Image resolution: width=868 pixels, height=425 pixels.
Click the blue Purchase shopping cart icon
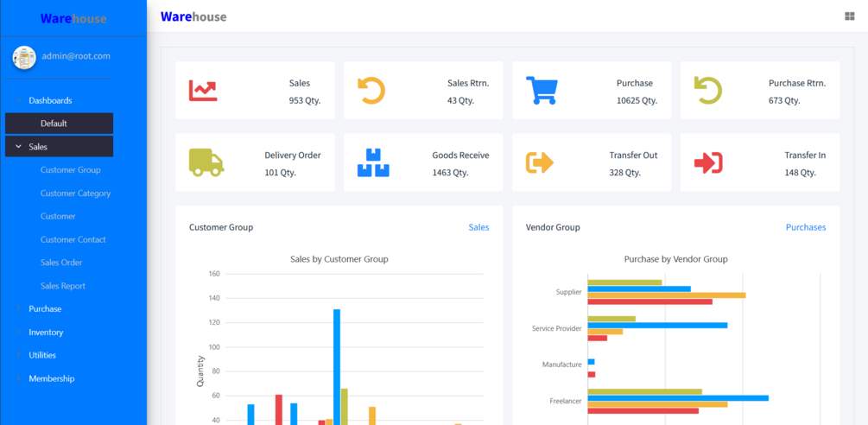tap(542, 91)
